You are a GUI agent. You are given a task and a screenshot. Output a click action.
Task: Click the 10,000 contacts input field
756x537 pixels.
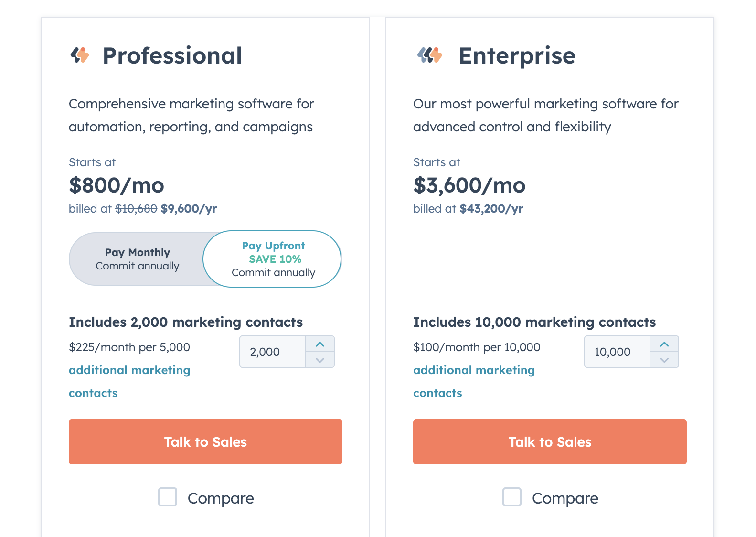click(x=617, y=352)
